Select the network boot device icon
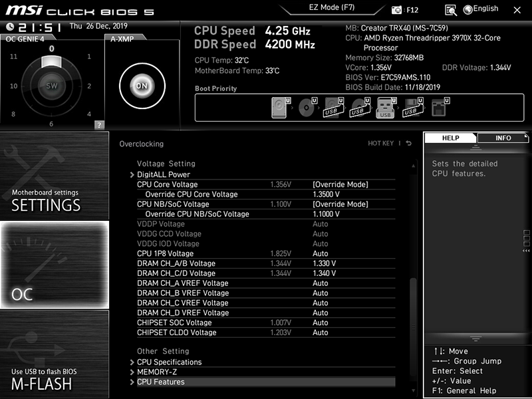This screenshot has width=532, height=399. [440, 108]
